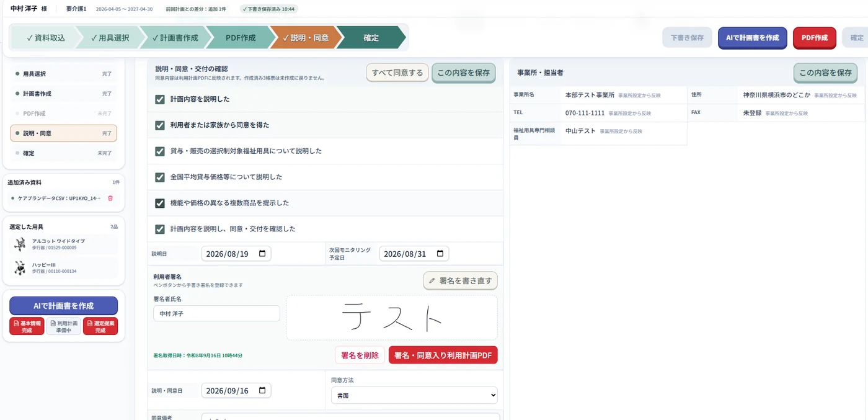Go to the 用具選択 step in progress bar
The image size is (868, 420).
110,38
